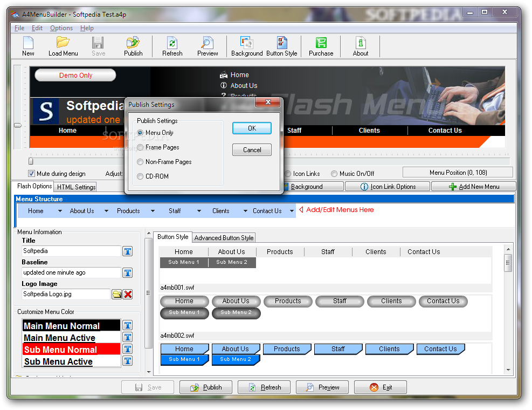Expand Clients dropdown in Menu Structure
The height and width of the screenshot is (410, 532).
click(245, 211)
